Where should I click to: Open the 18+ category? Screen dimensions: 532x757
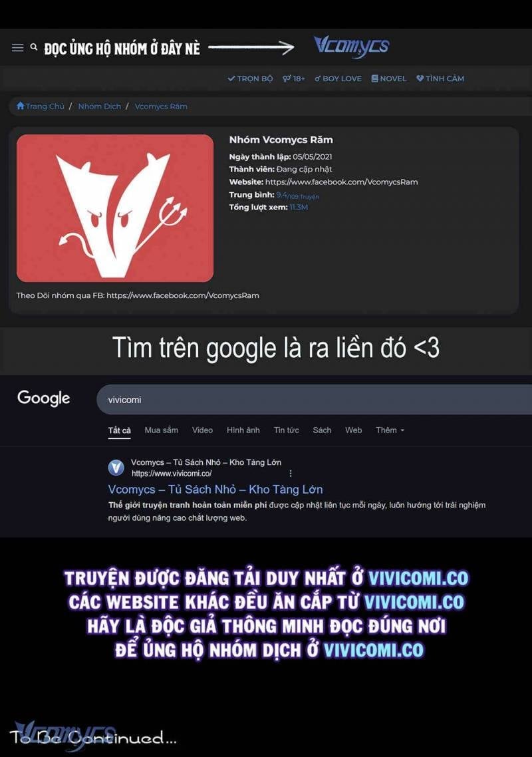point(294,78)
